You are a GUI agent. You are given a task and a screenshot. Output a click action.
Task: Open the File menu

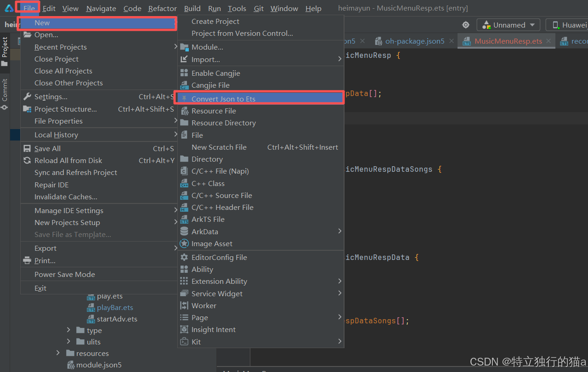pos(29,8)
